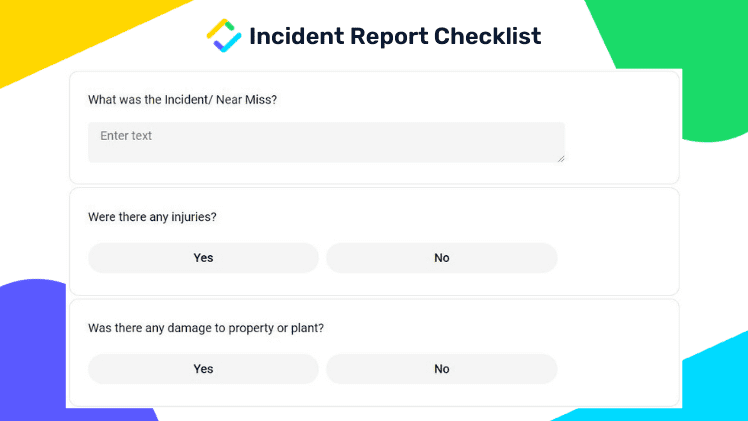Click the 'What was the Incident/ Near Miss?' label
This screenshot has height=421, width=748.
point(182,100)
